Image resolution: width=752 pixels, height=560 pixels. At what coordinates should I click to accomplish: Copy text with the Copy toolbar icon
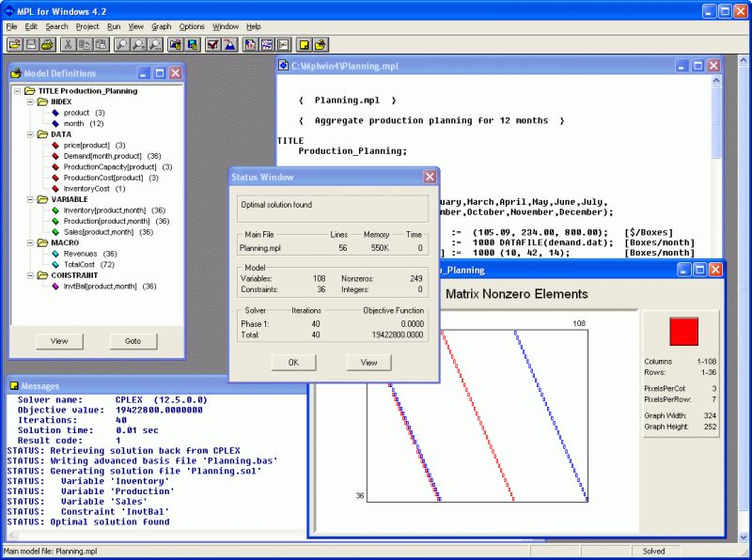click(85, 44)
